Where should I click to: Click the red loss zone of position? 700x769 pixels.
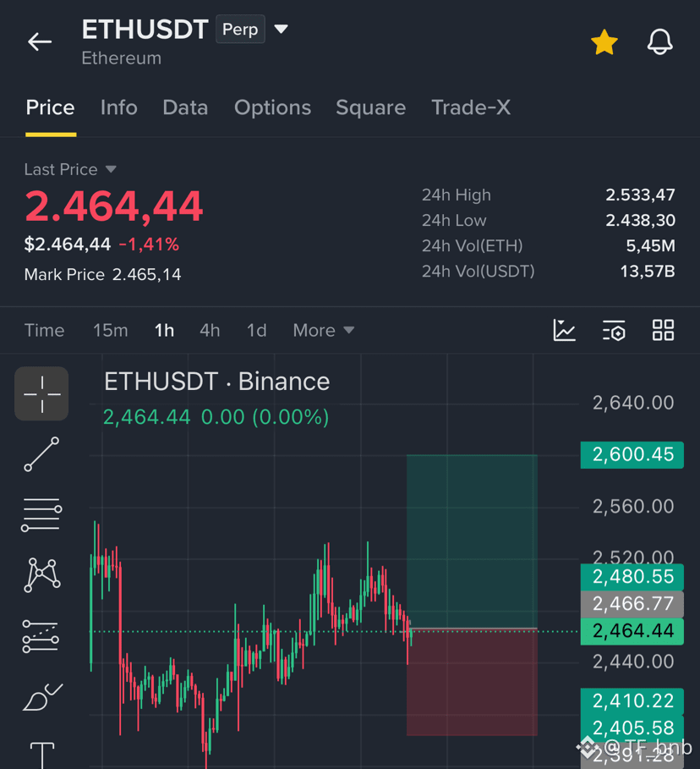pyautogui.click(x=472, y=682)
